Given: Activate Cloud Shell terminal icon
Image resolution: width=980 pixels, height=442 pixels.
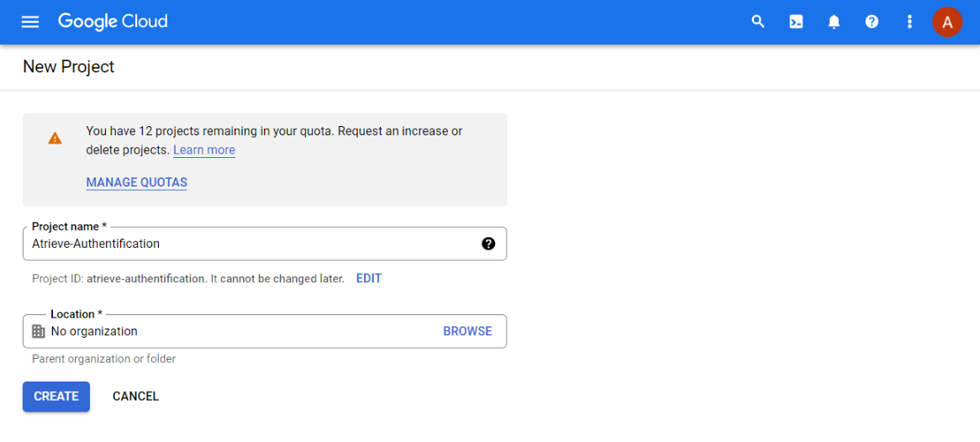Looking at the screenshot, I should [x=796, y=22].
